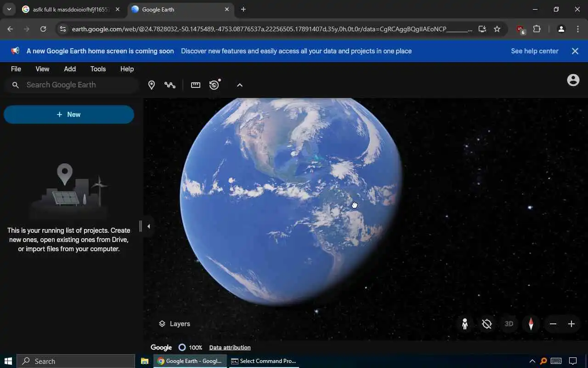
Task: Open the Data attribution link
Action: [230, 348]
